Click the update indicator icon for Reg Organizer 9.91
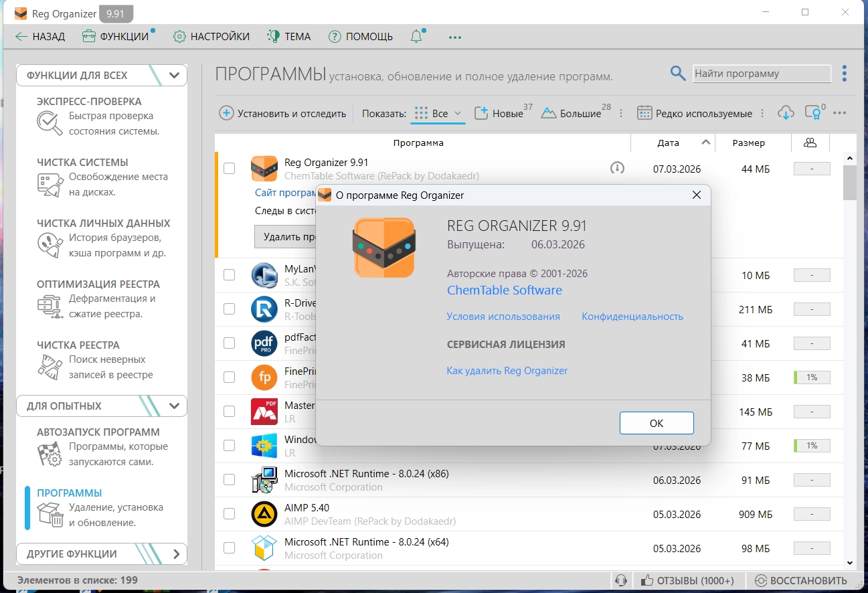868x593 pixels. tap(617, 168)
